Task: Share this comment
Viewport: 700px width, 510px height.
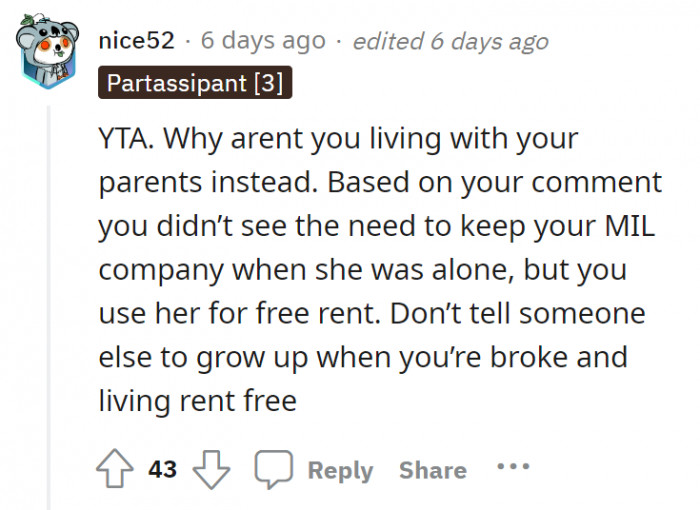Action: [x=432, y=470]
